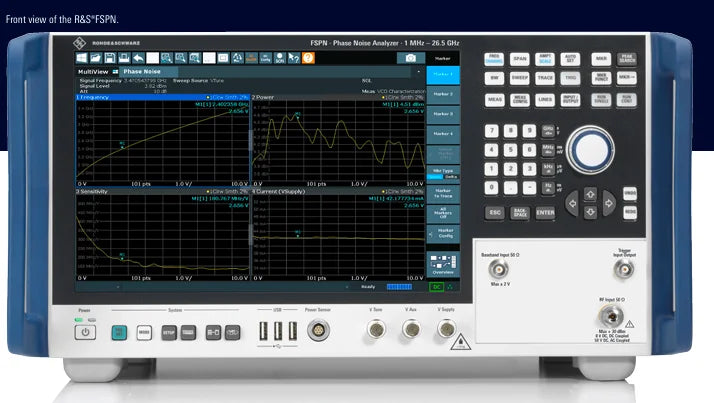Click the Mode key in System row

pyautogui.click(x=144, y=332)
